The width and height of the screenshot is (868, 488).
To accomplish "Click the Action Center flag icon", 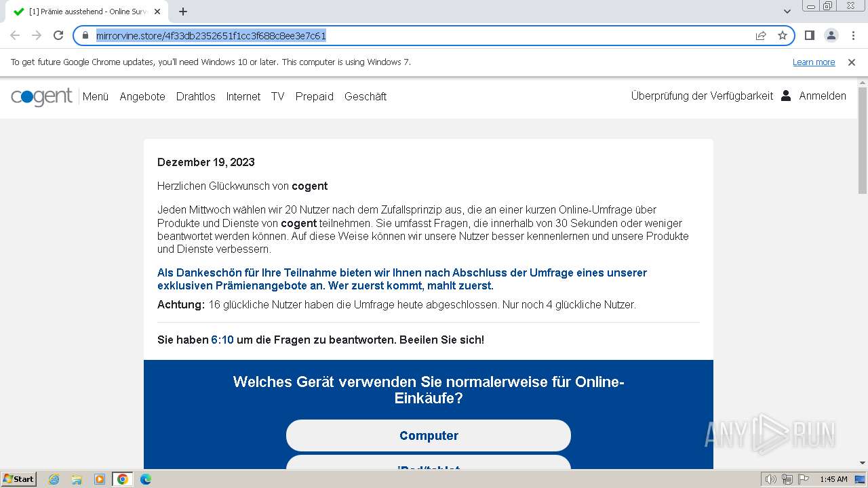I will pos(804,479).
